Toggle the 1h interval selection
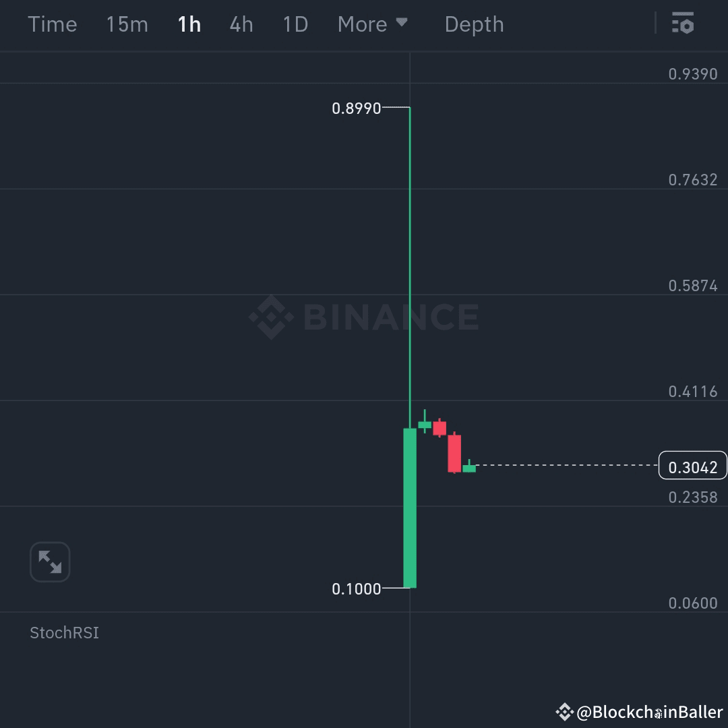The width and height of the screenshot is (728, 728). point(189,24)
